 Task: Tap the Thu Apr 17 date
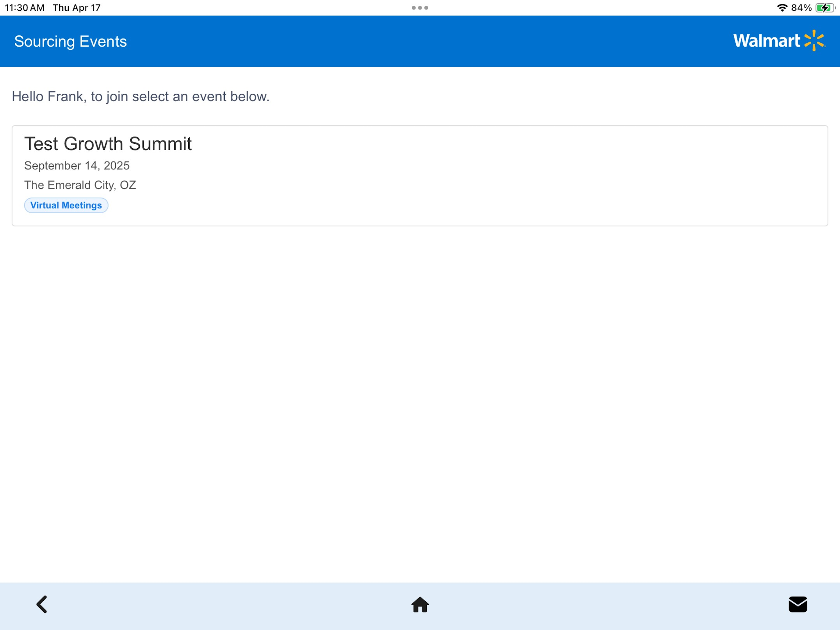(77, 8)
